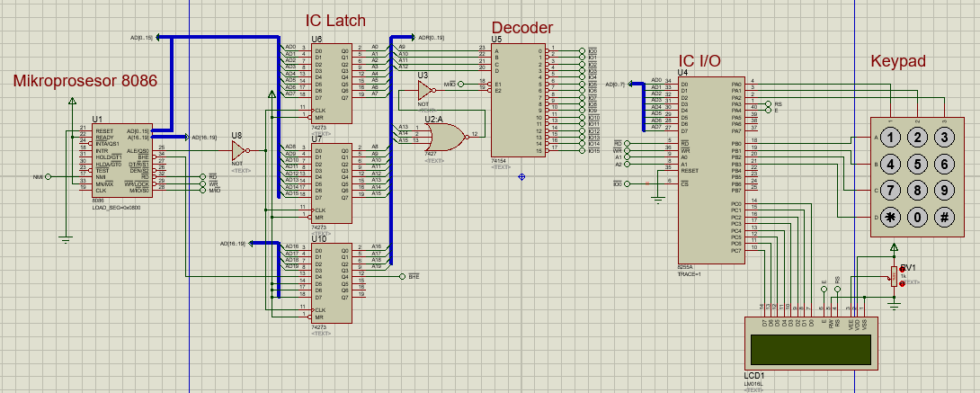
Task: Click the IO15 decoder output terminal
Action: point(582,150)
